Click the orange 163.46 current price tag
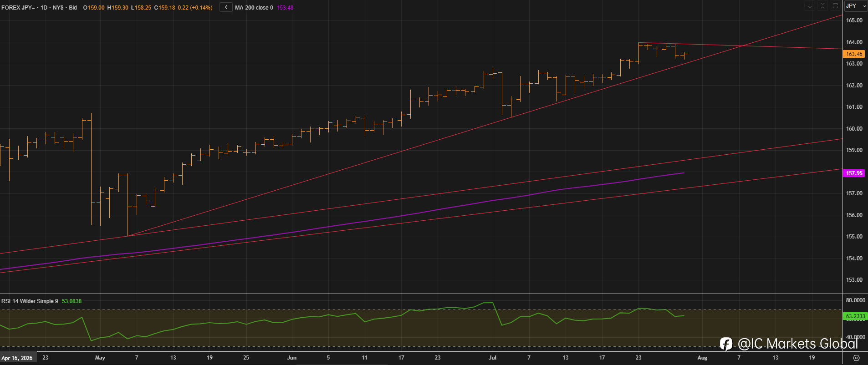The height and width of the screenshot is (365, 868). coord(854,54)
